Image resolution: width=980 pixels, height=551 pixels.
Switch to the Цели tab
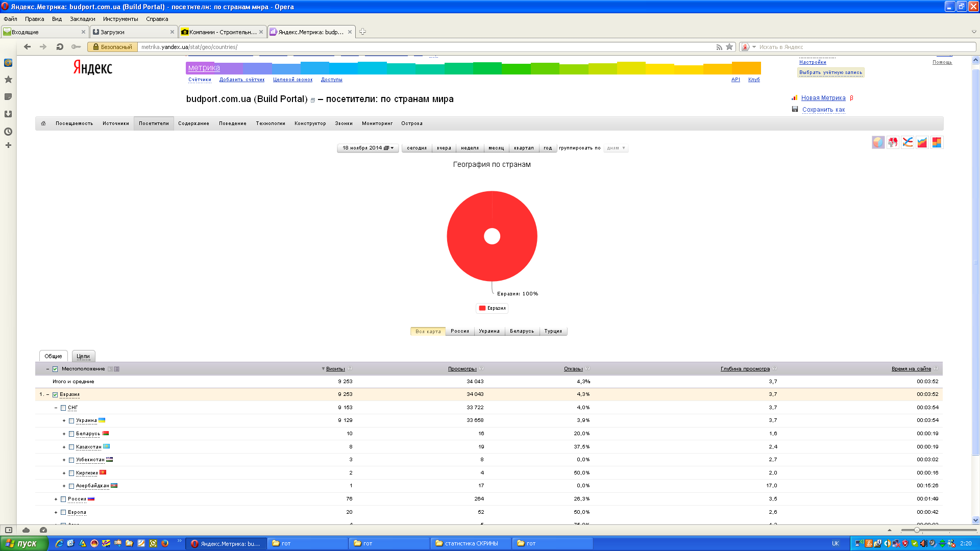click(x=83, y=356)
